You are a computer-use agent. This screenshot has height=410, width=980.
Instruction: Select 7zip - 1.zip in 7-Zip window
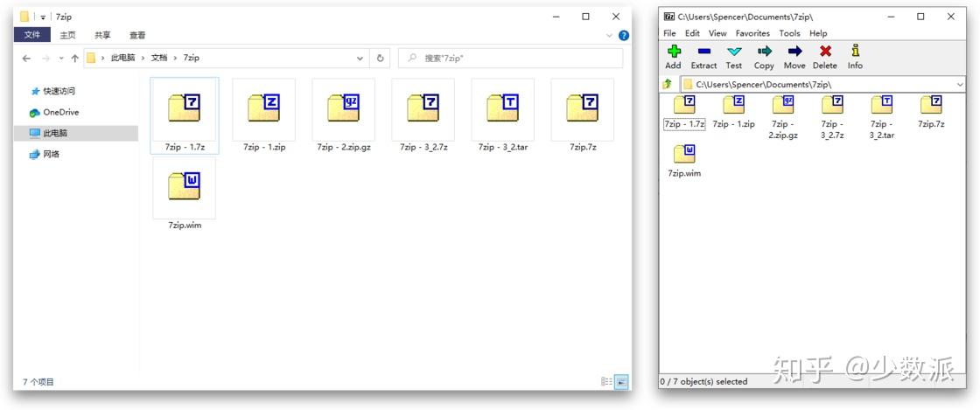click(x=734, y=112)
